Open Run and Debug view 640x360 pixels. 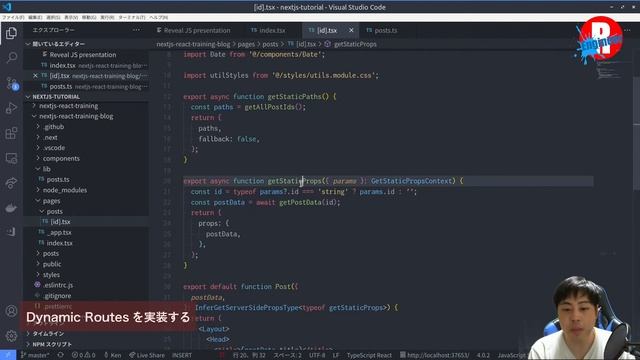click(x=11, y=108)
